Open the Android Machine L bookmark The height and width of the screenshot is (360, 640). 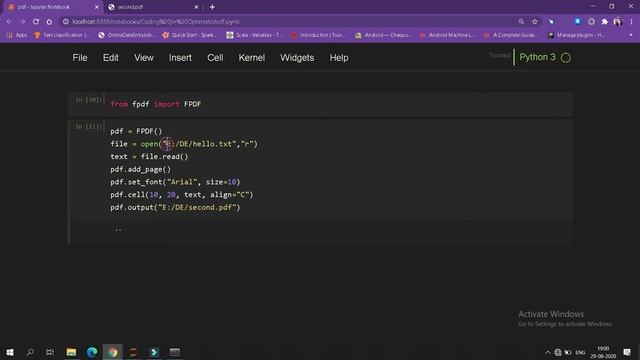[447, 35]
